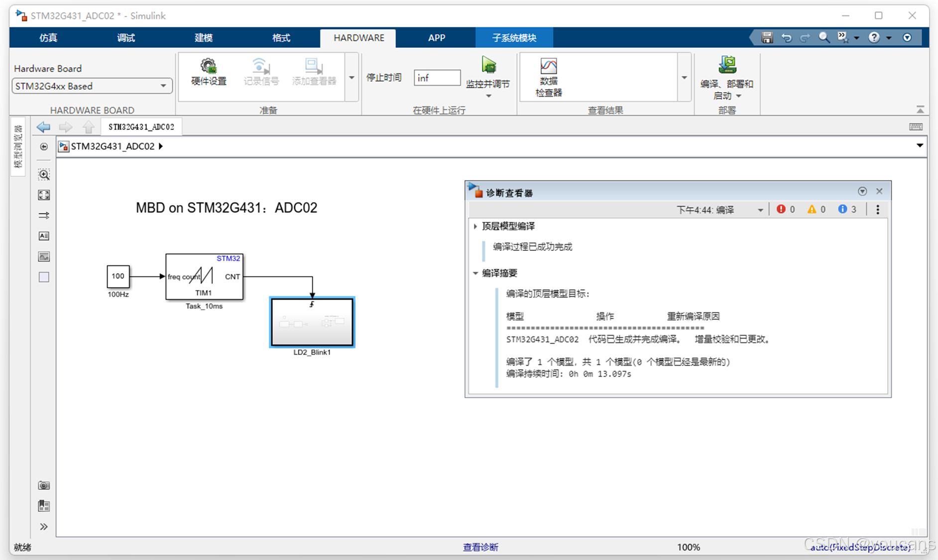Collapse the 编译摘要 section

pyautogui.click(x=475, y=273)
